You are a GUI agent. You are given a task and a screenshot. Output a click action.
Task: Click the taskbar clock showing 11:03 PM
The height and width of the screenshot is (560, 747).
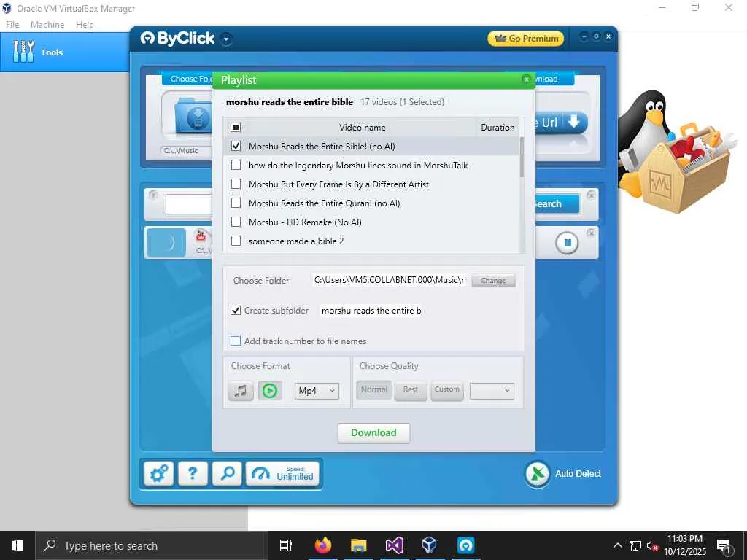(x=685, y=545)
